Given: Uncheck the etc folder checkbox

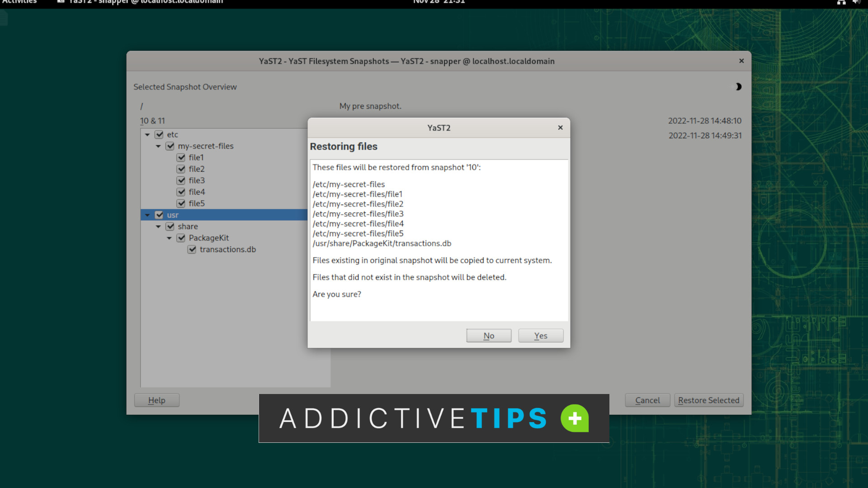Looking at the screenshot, I should tap(159, 134).
